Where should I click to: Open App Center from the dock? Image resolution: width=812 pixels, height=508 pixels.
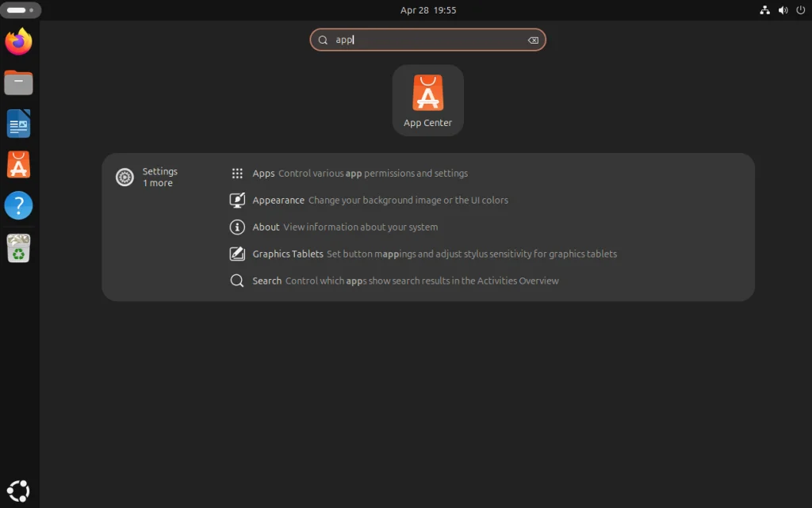[19, 165]
